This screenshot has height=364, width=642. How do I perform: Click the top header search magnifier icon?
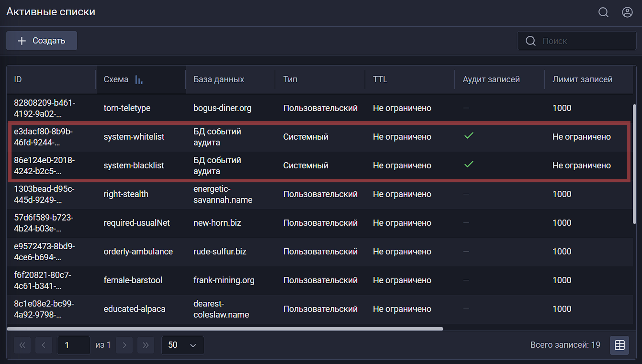pyautogui.click(x=603, y=12)
